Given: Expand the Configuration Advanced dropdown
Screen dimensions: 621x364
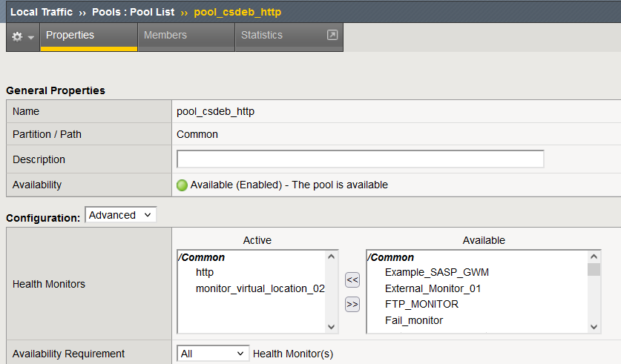Looking at the screenshot, I should tap(121, 215).
